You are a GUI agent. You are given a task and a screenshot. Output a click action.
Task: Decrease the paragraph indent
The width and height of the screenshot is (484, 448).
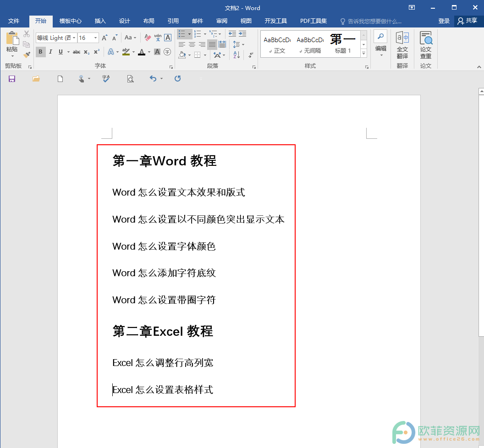232,33
